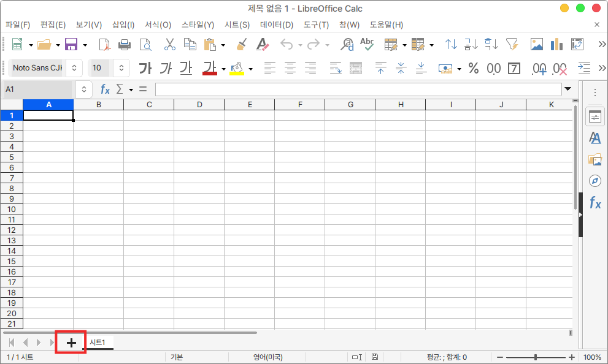Export directly as PDF icon
The image size is (608, 364).
pyautogui.click(x=106, y=44)
